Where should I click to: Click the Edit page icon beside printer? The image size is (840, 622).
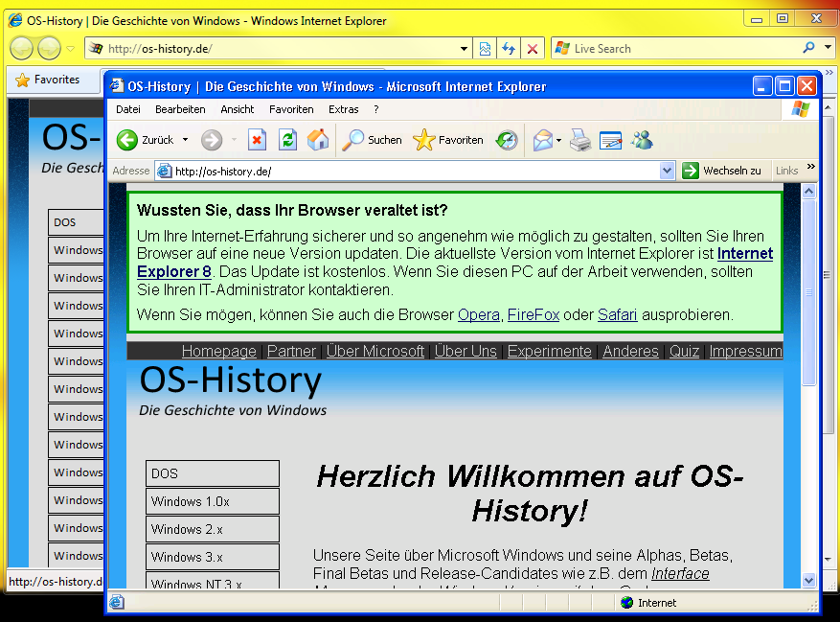tap(611, 141)
